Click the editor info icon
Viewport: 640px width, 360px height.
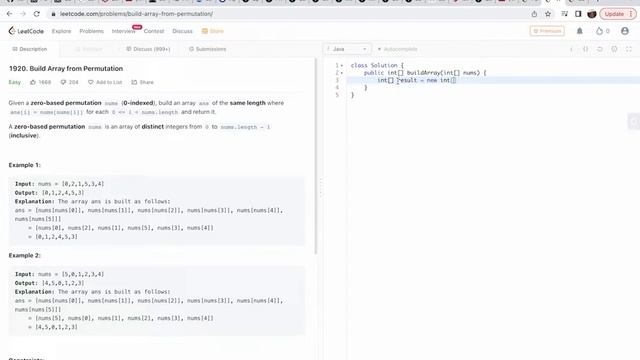[x=571, y=49]
